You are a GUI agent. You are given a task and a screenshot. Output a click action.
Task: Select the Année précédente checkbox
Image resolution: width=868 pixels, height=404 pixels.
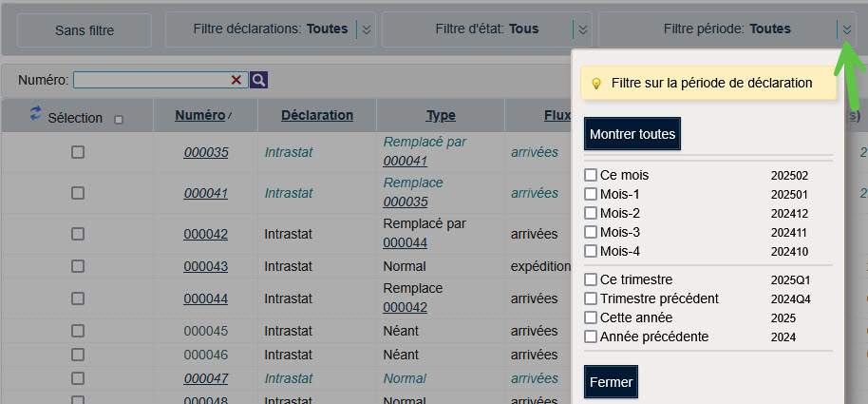click(591, 337)
